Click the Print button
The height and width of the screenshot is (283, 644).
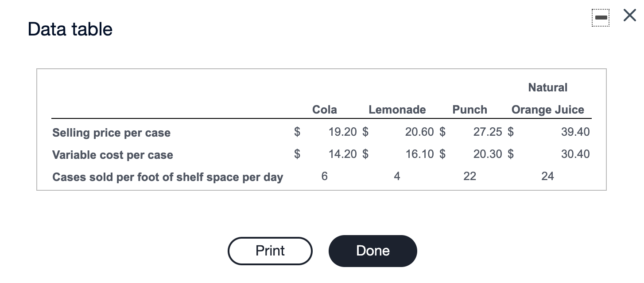[270, 251]
